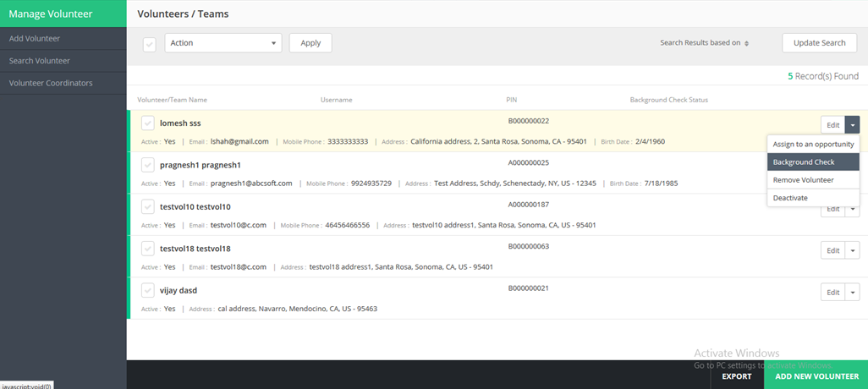868x389 pixels.
Task: Click PIN A000000025
Action: [528, 162]
